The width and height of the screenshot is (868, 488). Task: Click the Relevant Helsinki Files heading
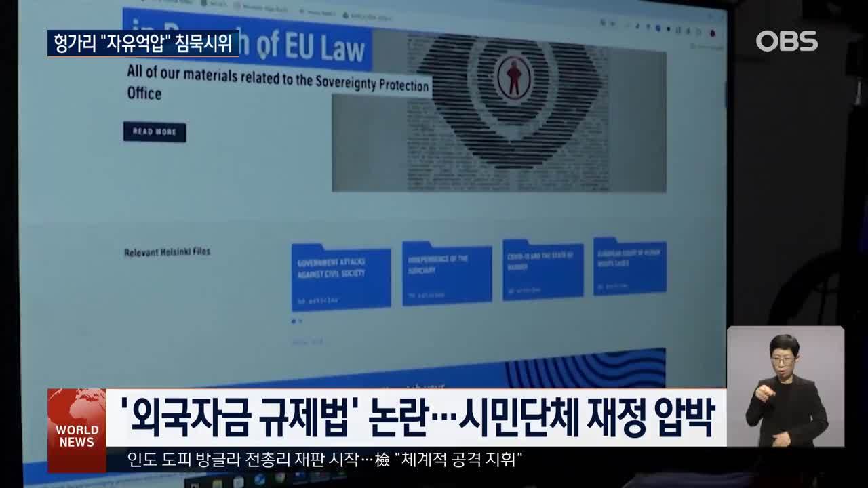coord(167,252)
